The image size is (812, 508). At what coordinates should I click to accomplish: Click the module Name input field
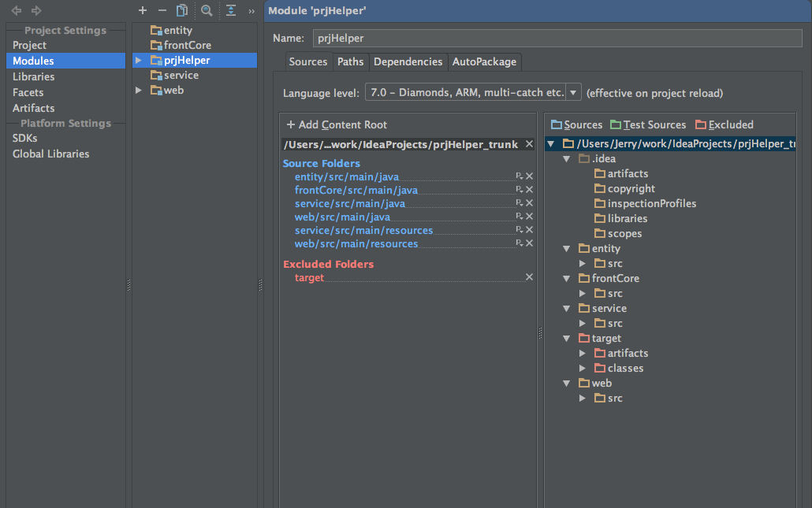(557, 39)
